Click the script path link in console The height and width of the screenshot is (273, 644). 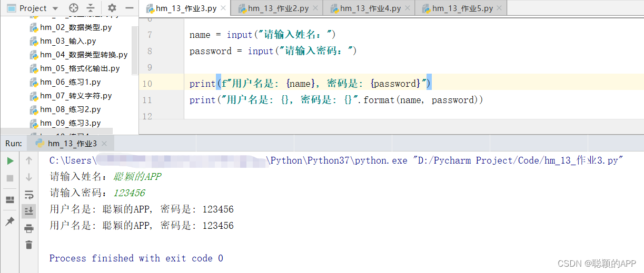click(x=519, y=160)
